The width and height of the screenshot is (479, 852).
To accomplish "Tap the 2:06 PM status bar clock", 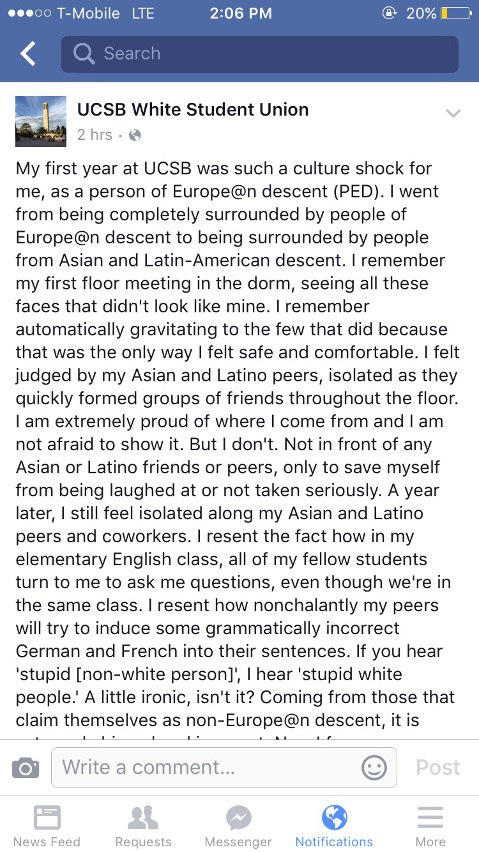I will pyautogui.click(x=241, y=13).
